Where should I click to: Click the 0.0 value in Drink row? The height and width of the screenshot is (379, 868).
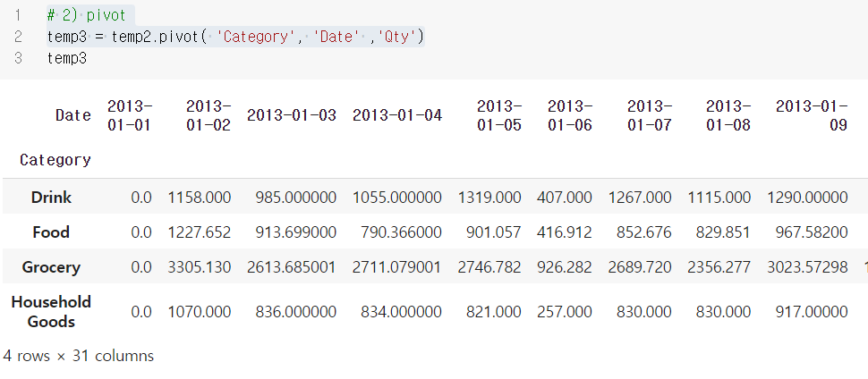(141, 198)
